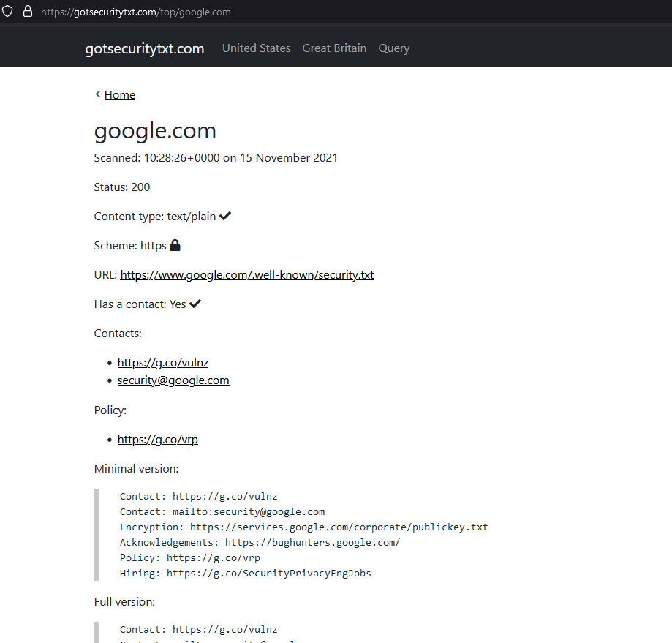The image size is (672, 643).
Task: Click the lock icon beside Scheme https
Action: point(175,245)
